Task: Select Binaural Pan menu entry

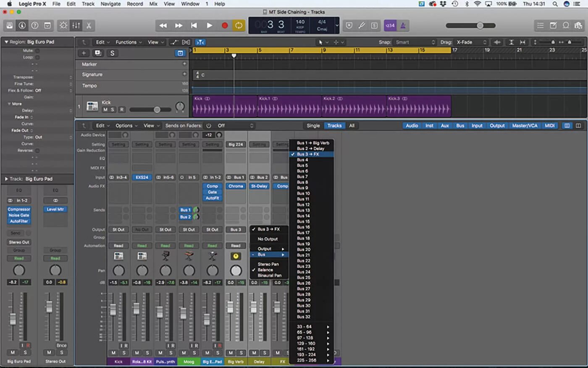Action: click(x=269, y=275)
